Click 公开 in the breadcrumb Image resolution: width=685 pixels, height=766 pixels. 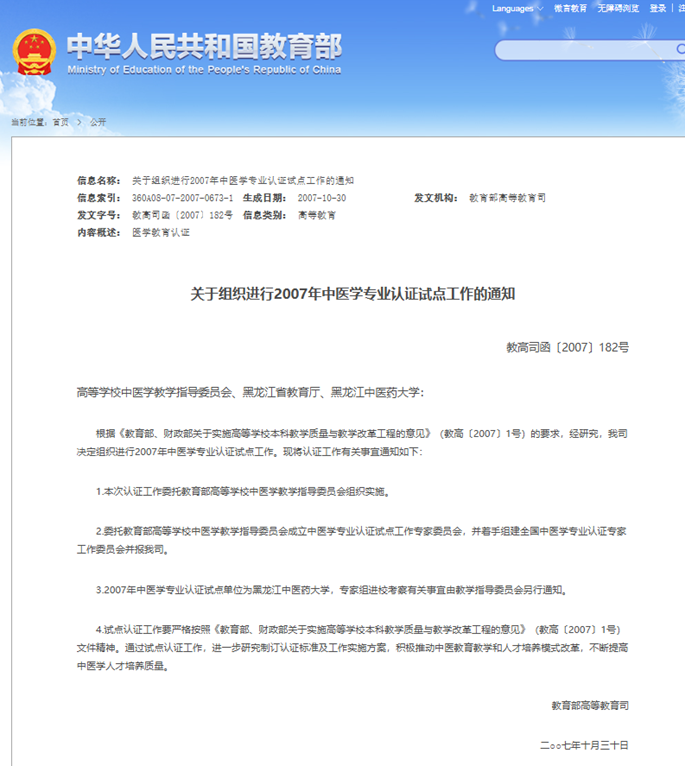pyautogui.click(x=97, y=122)
